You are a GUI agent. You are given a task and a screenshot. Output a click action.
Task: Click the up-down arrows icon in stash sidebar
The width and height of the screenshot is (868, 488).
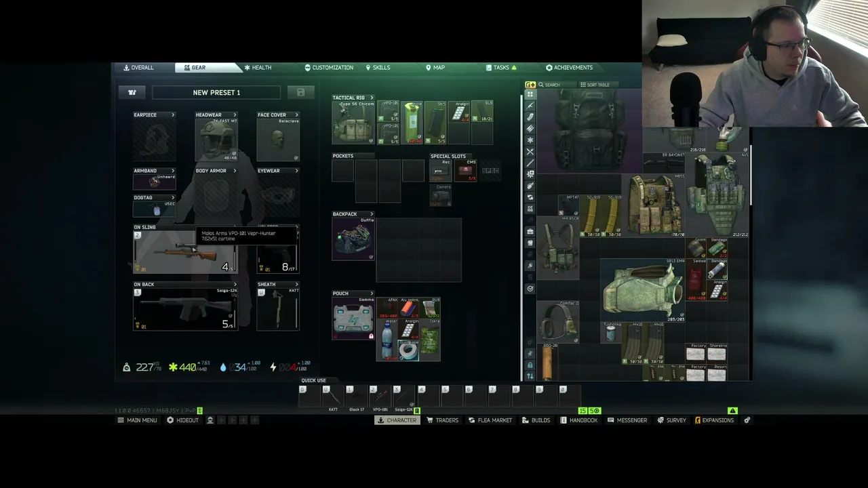[x=530, y=376]
